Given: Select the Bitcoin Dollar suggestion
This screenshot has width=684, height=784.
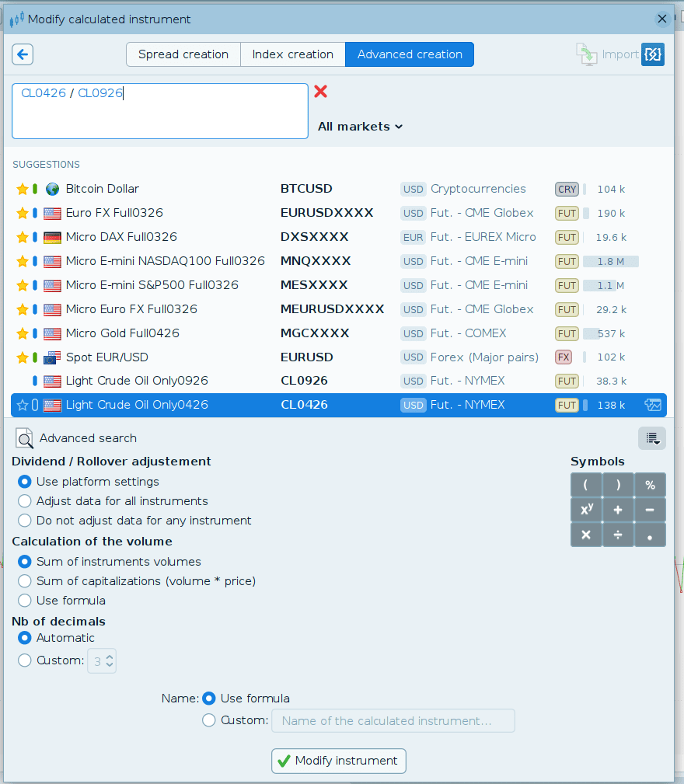Looking at the screenshot, I should pos(338,189).
